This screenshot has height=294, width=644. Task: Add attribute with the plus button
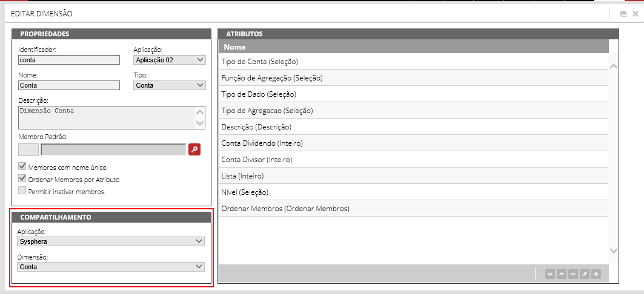tap(596, 273)
